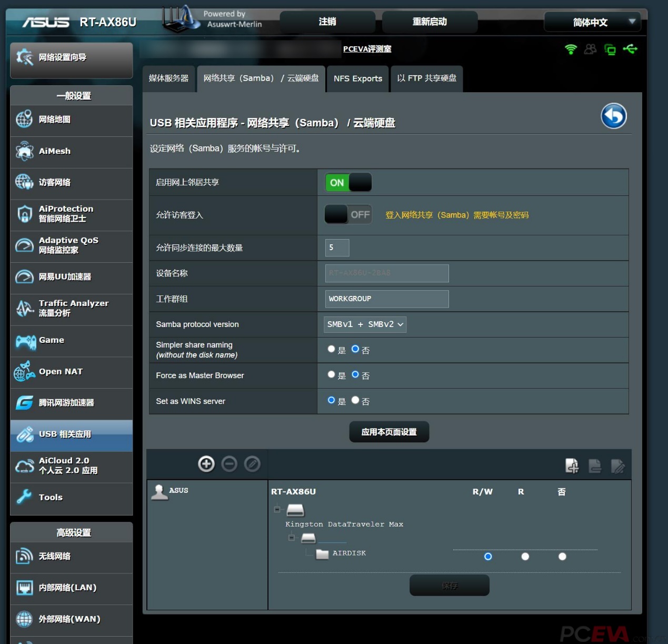
Task: Open the 简体中文 language dropdown
Action: (592, 22)
